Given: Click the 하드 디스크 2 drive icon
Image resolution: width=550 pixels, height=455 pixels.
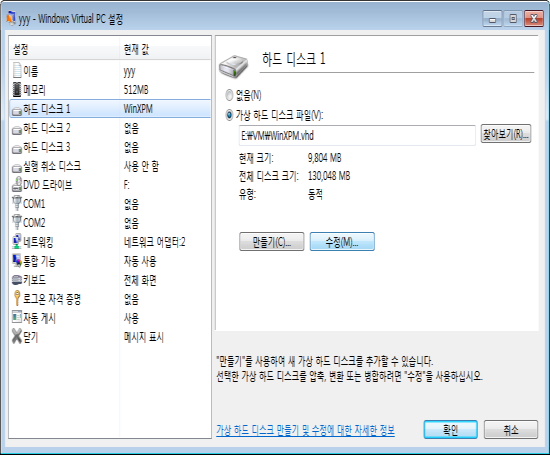Looking at the screenshot, I should 17,130.
